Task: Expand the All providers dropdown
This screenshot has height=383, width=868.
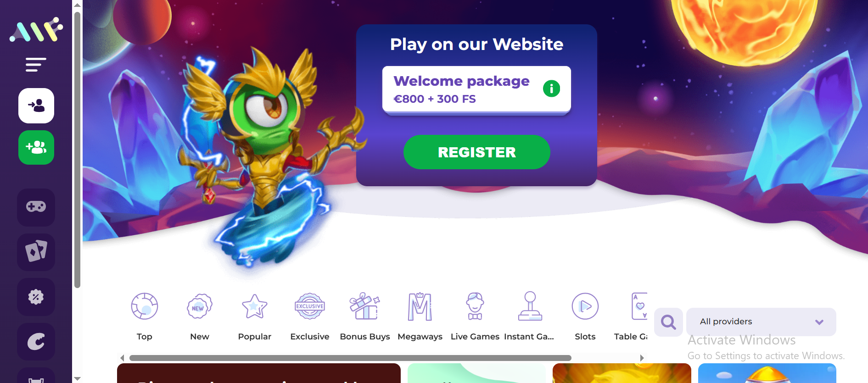Action: pyautogui.click(x=761, y=322)
